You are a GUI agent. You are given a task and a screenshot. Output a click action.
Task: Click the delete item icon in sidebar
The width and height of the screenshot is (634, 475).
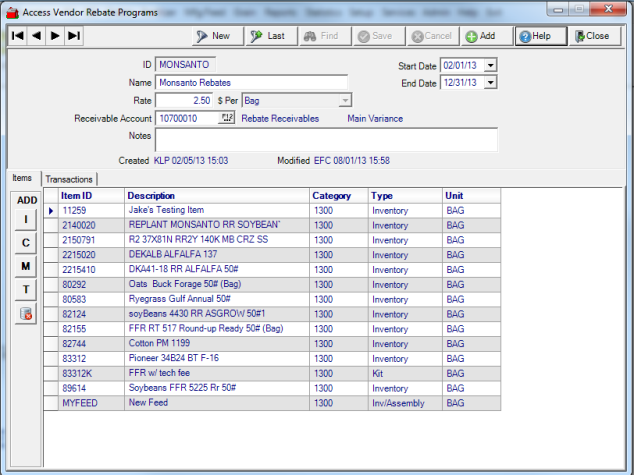[x=26, y=314]
